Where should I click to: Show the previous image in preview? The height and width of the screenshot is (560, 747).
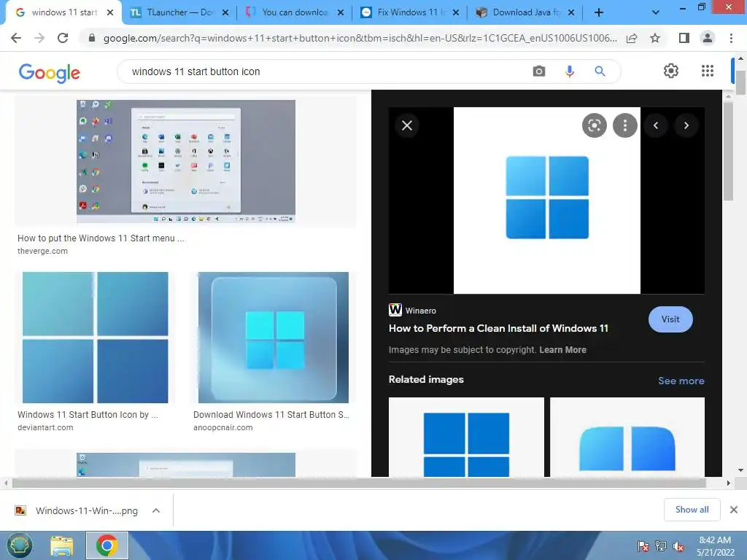(x=656, y=125)
